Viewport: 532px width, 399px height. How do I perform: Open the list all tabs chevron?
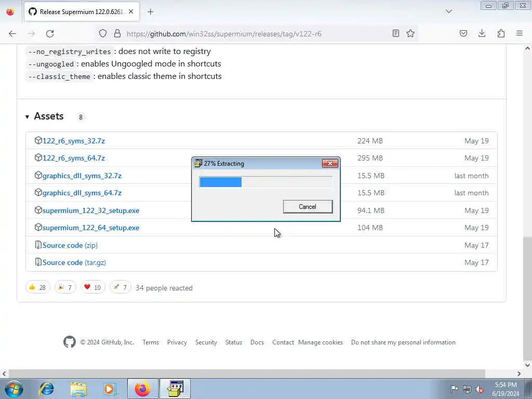click(x=449, y=11)
